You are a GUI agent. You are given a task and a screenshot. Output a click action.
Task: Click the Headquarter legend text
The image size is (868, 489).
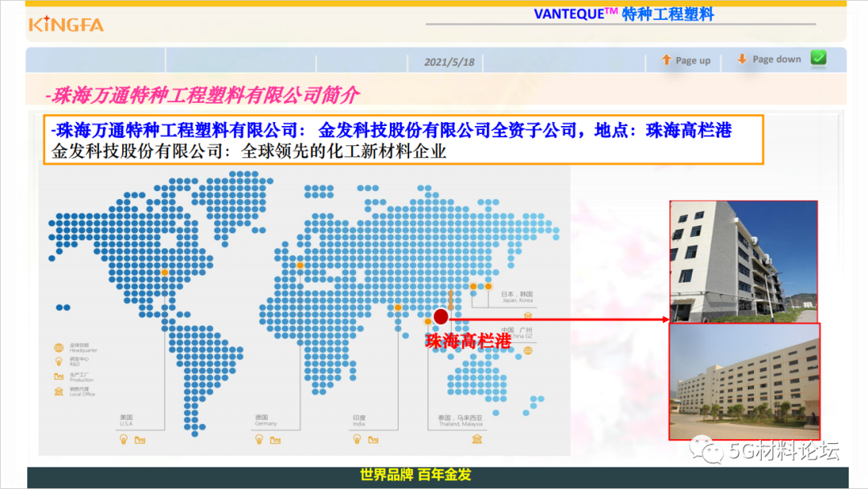(x=83, y=348)
